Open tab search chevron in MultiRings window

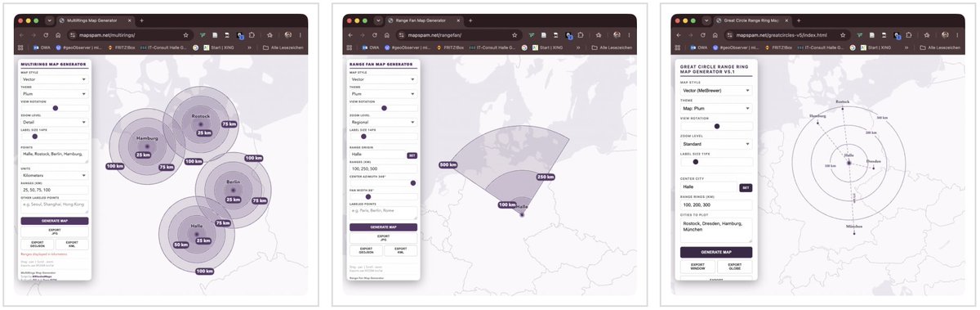coord(49,20)
